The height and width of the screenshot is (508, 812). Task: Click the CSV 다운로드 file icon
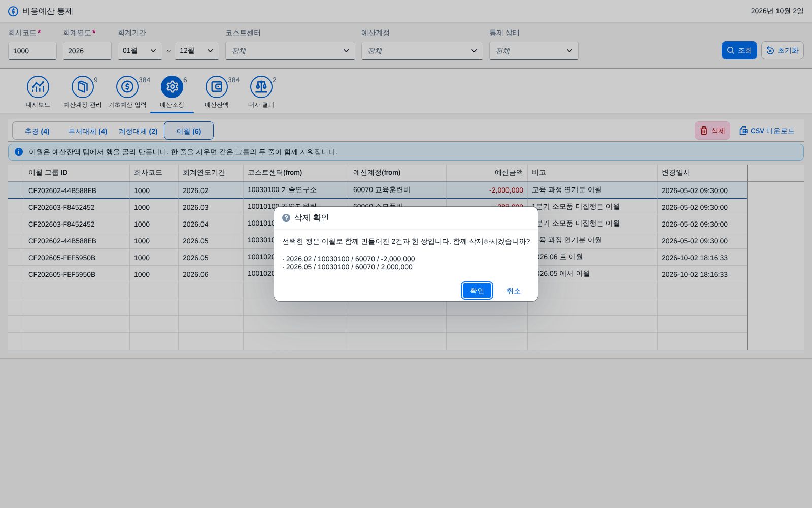click(743, 131)
